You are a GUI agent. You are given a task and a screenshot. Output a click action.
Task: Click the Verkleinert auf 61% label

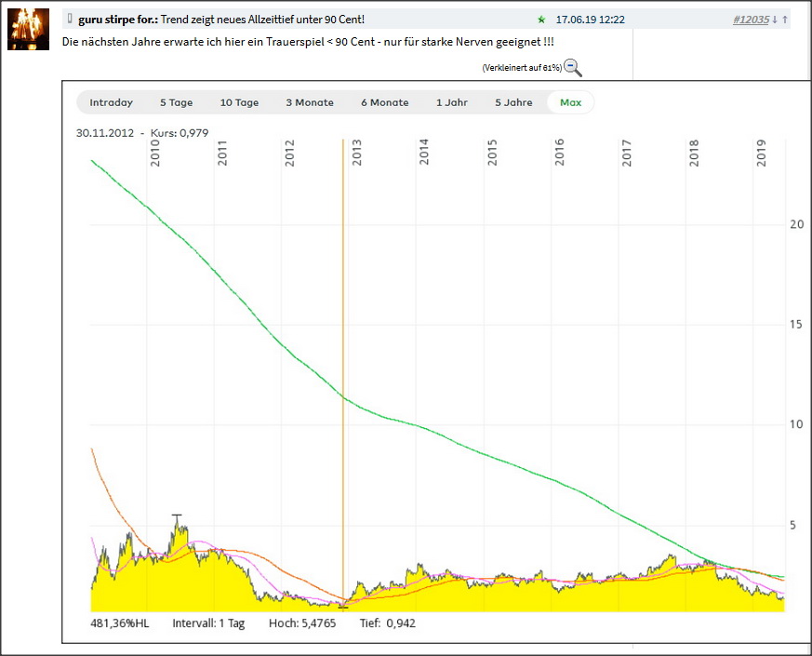pos(522,66)
